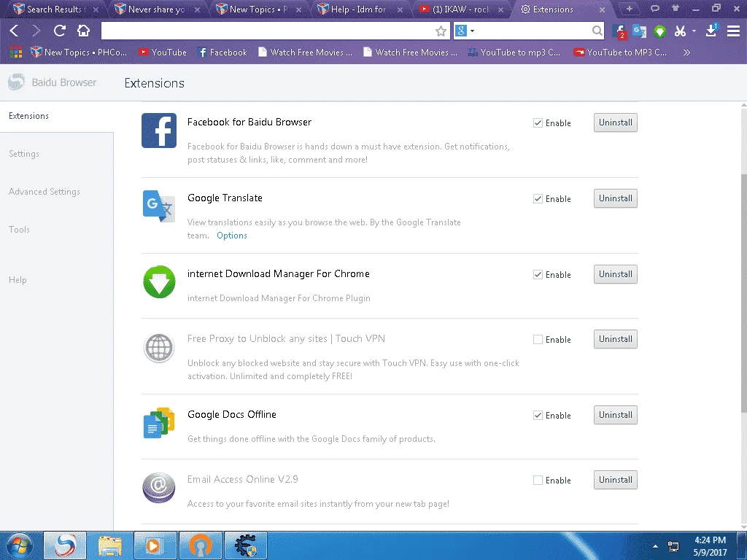Viewport: 747px width, 560px height.
Task: Expand the search engine dropdown arrow
Action: point(472,31)
